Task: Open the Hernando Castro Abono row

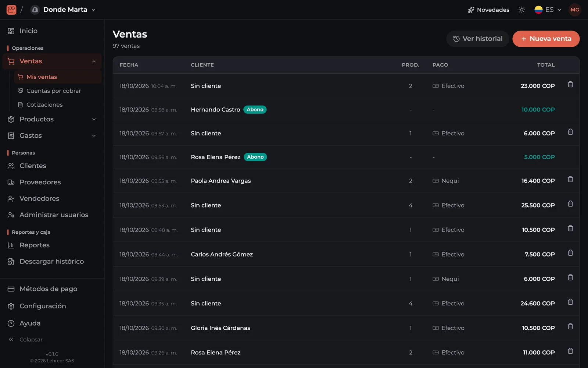Action: click(346, 110)
